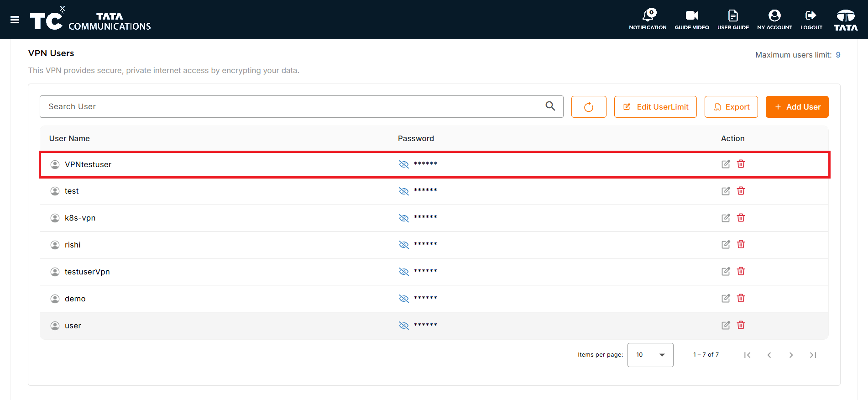Click the Add User button
Image resolution: width=868 pixels, height=400 pixels.
pos(797,107)
